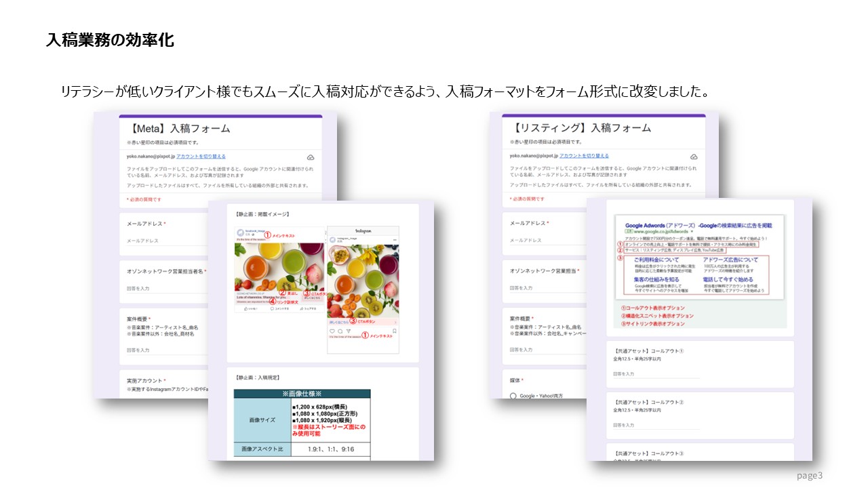Click the いいね! icon on the Facebook ad
Screen dimensions: 868x488
247,308
